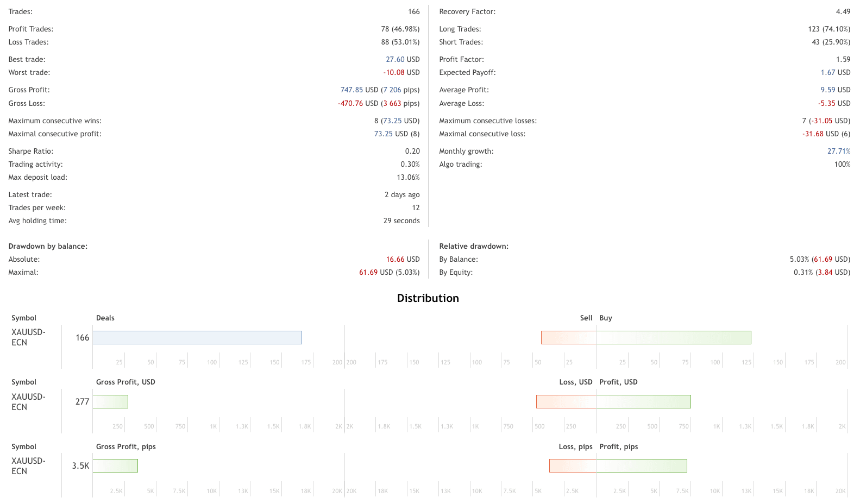Click the Profit pips green bar
Image resolution: width=860 pixels, height=504 pixels.
[x=642, y=465]
